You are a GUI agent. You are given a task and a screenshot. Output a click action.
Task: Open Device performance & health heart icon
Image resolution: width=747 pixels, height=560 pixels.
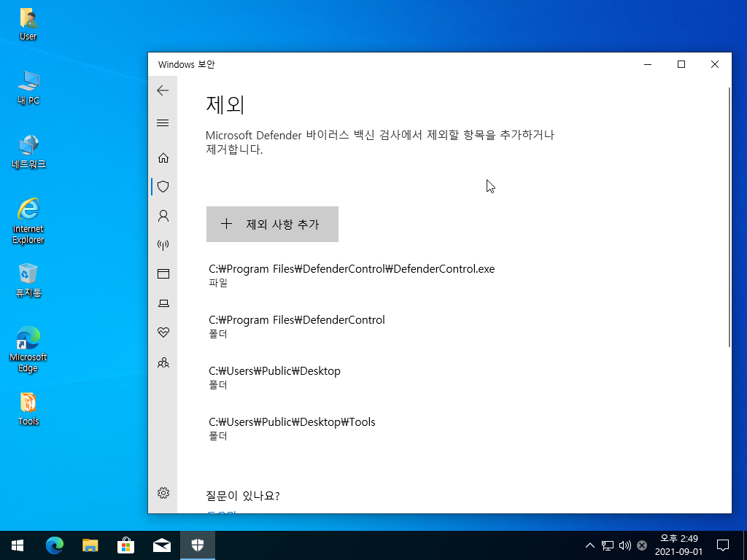click(x=163, y=332)
